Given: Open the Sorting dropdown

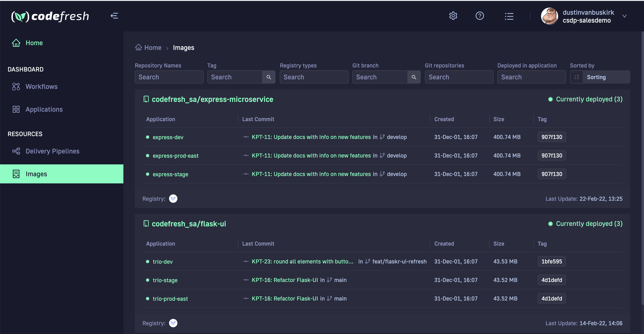Looking at the screenshot, I should click(606, 77).
